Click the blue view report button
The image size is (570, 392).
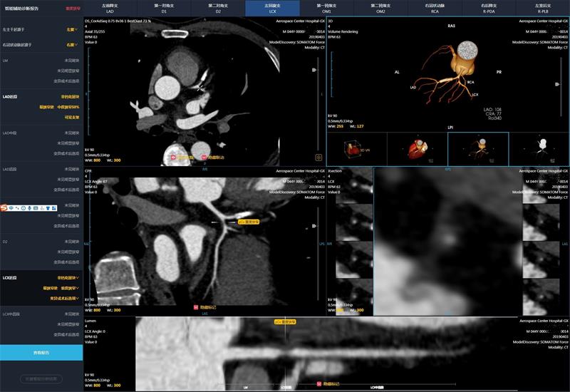[x=41, y=353]
